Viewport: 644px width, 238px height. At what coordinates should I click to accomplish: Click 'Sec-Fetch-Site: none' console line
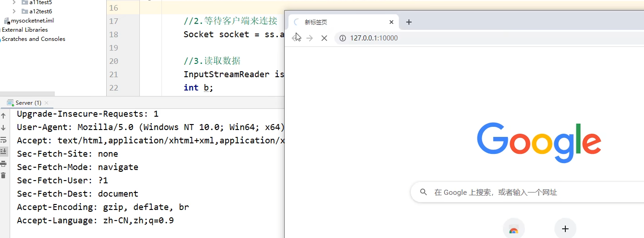[x=68, y=154]
